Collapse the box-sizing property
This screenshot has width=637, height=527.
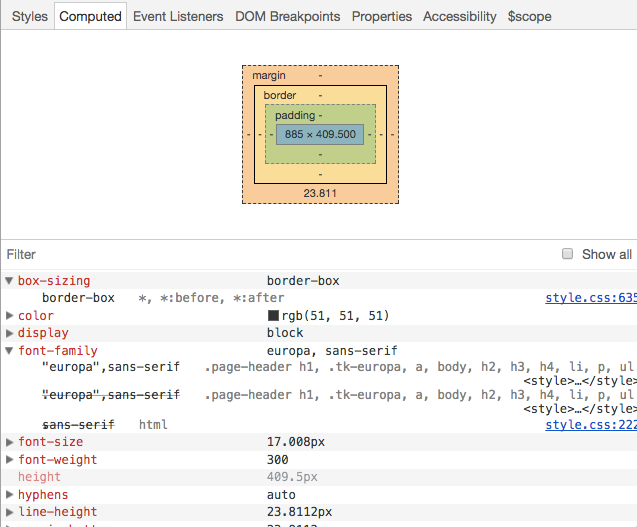click(x=9, y=280)
